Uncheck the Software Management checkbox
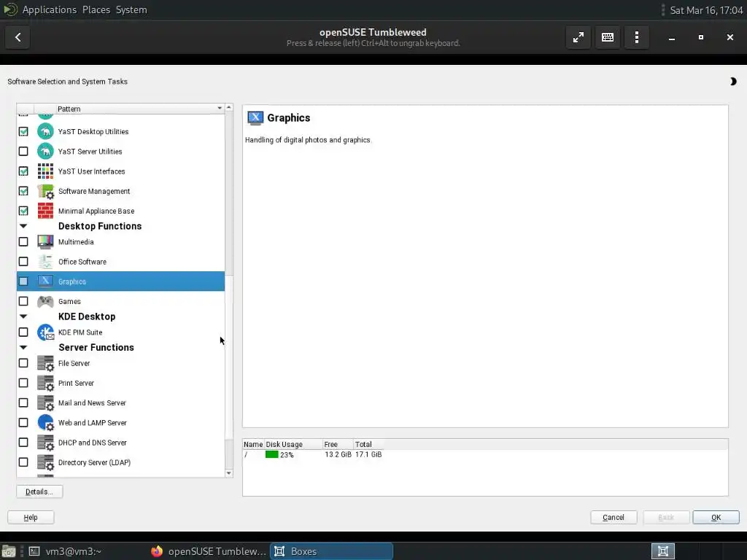Image resolution: width=747 pixels, height=560 pixels. pos(23,191)
